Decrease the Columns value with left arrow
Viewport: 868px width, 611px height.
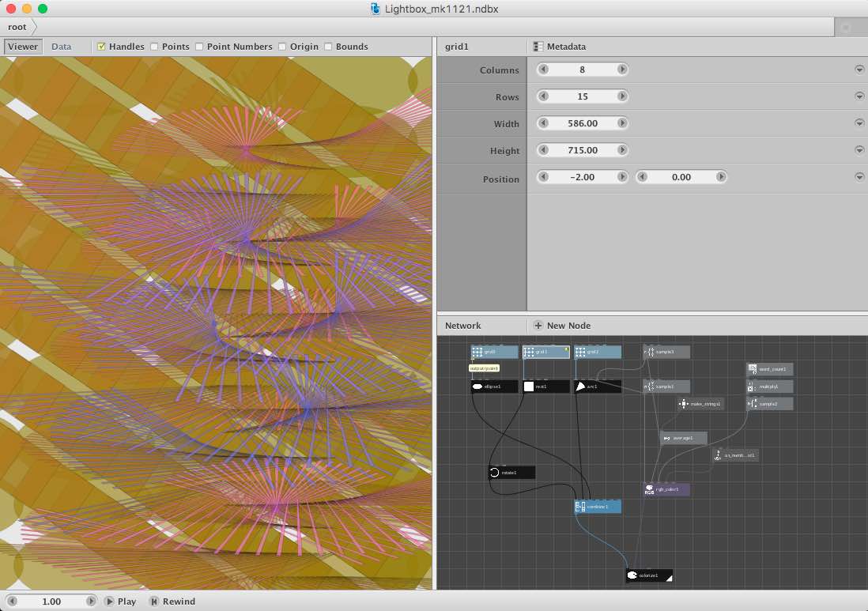pyautogui.click(x=544, y=70)
